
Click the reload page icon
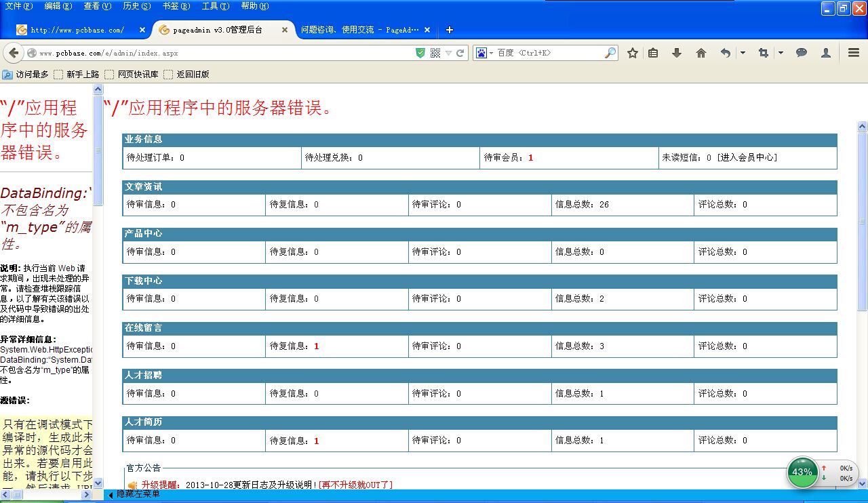pos(460,53)
